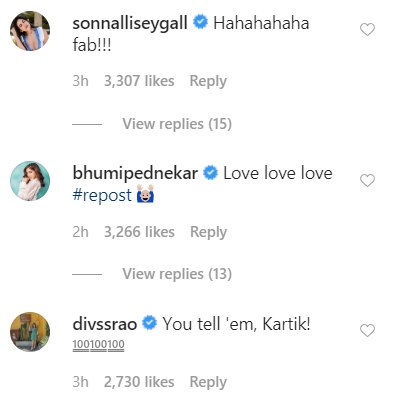This screenshot has height=401, width=397.
Task: Reply to sonnalliseygall's comment
Action: pos(208,81)
